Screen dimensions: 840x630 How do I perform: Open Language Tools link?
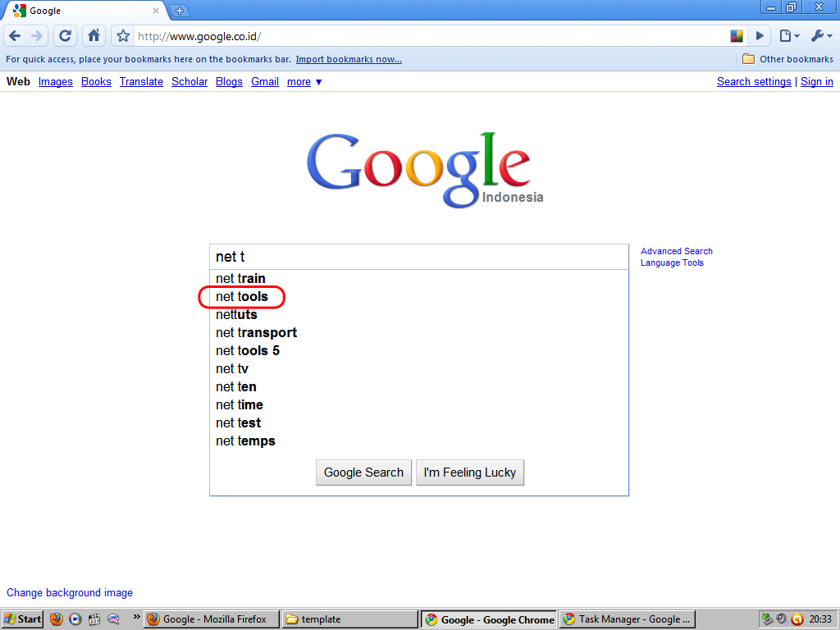pos(672,263)
